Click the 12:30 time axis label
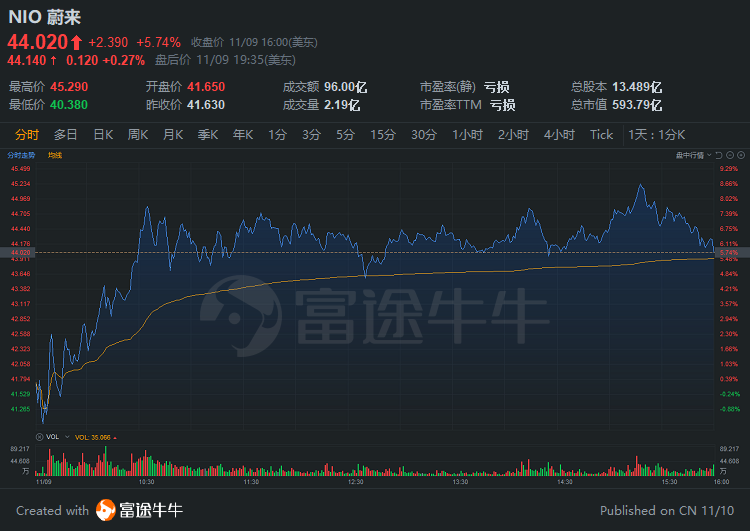 [355, 482]
